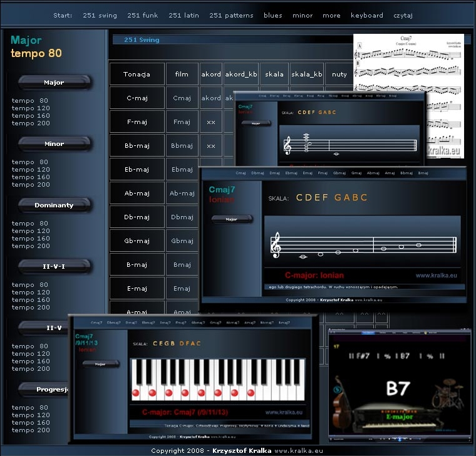The height and width of the screenshot is (456, 476).
Task: Click the Gb-maj cell in Tonacja column
Action: [137, 241]
